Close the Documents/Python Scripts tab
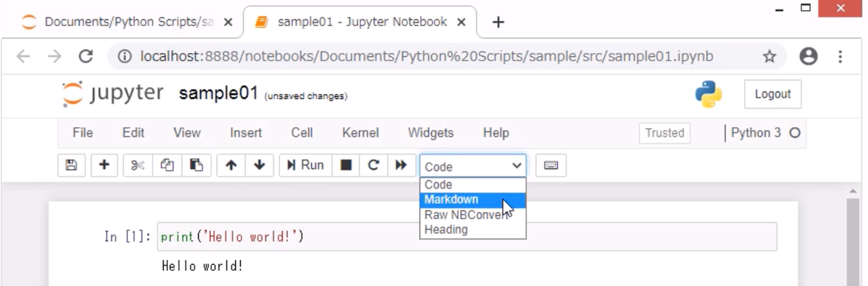The image size is (868, 286). click(229, 22)
